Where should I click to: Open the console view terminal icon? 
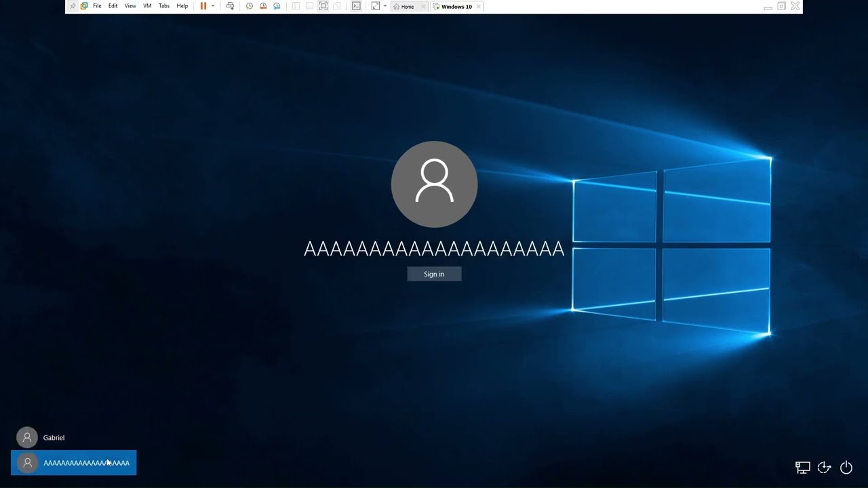point(356,6)
